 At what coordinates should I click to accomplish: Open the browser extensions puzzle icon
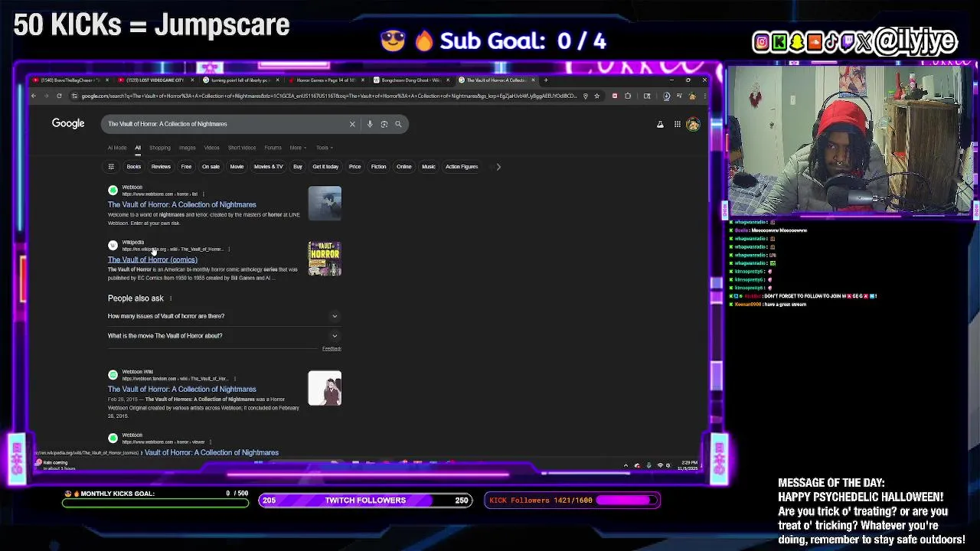(628, 96)
